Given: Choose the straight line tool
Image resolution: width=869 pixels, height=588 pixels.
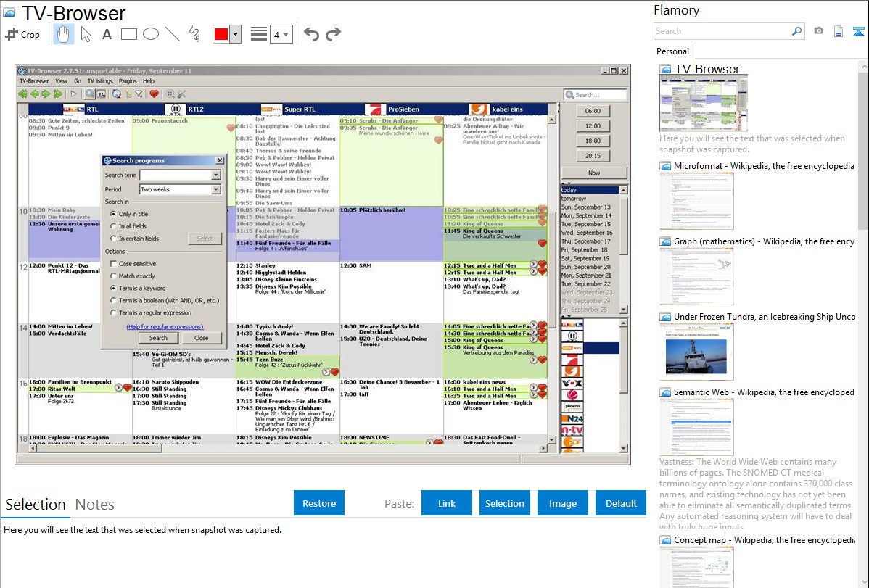Looking at the screenshot, I should 173,34.
